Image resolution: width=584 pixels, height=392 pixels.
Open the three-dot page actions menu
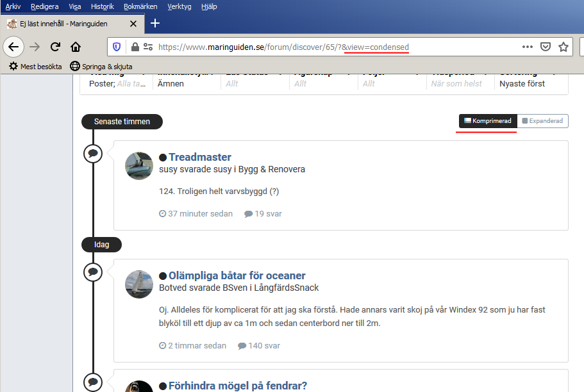point(527,47)
